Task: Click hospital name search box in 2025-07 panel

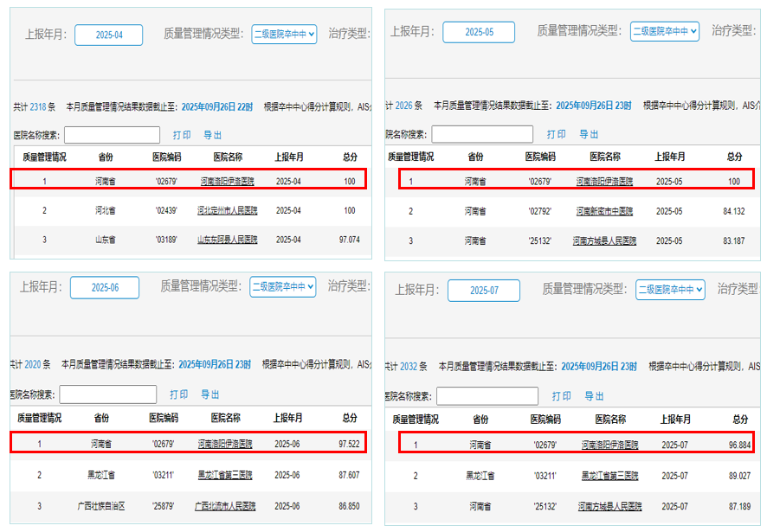Action: tap(487, 396)
